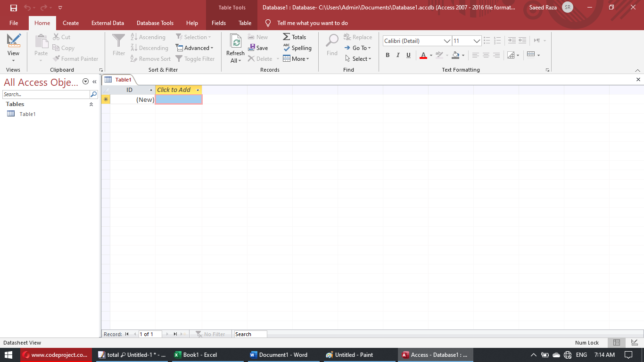Image resolution: width=644 pixels, height=362 pixels.
Task: Click the Windows Start button
Action: 9,355
